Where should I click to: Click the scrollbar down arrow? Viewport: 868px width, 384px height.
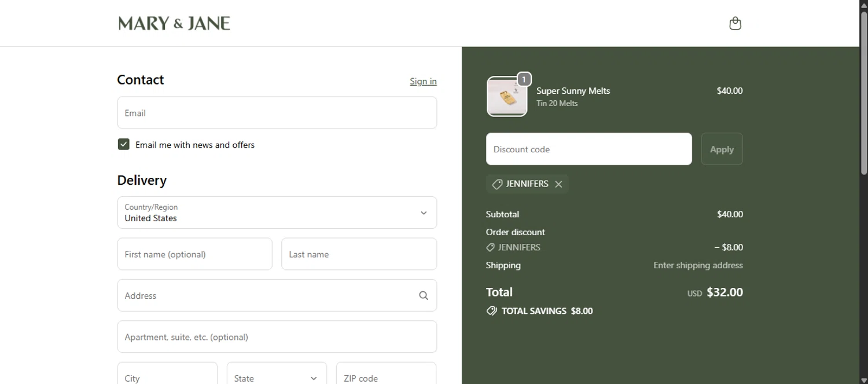[x=864, y=380]
